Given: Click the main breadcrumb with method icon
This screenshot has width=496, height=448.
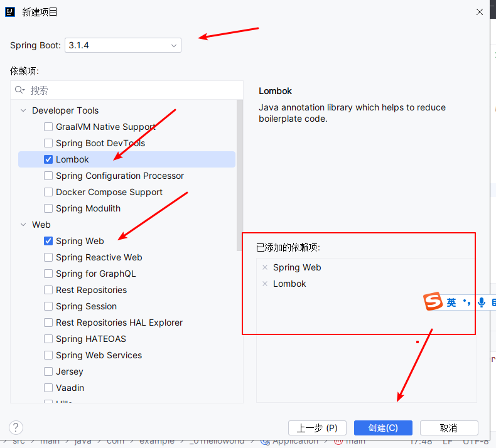Looking at the screenshot, I should tap(350, 441).
